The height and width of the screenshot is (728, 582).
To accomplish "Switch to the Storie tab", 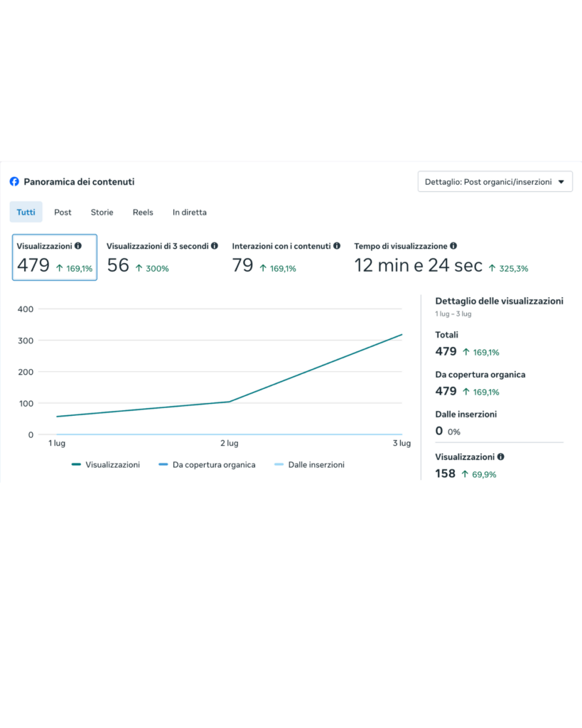I will click(102, 212).
